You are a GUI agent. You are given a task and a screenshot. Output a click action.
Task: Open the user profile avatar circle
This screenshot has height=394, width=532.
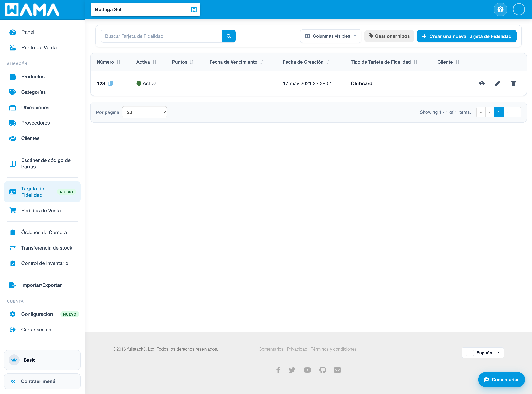(x=519, y=10)
